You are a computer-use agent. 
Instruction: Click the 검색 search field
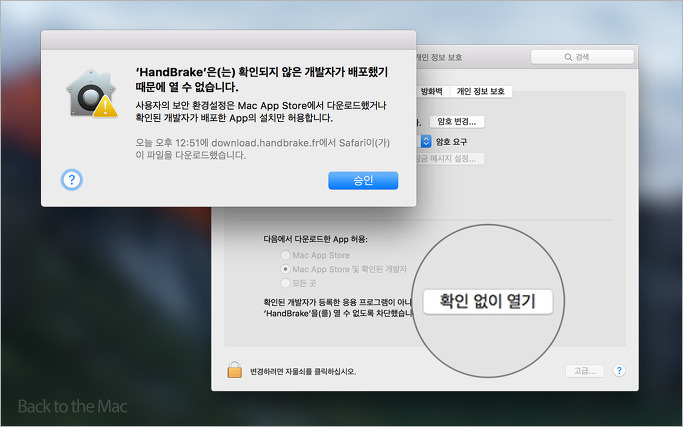tap(582, 57)
